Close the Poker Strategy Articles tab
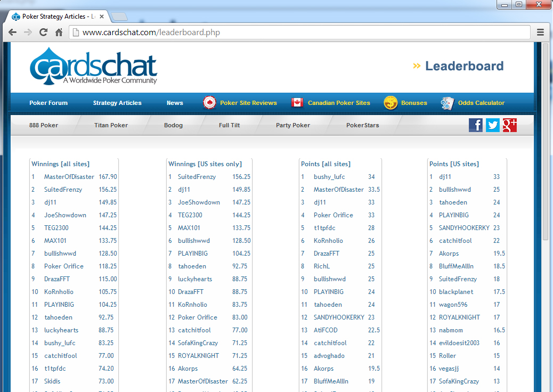This screenshot has width=553, height=392. 102,17
